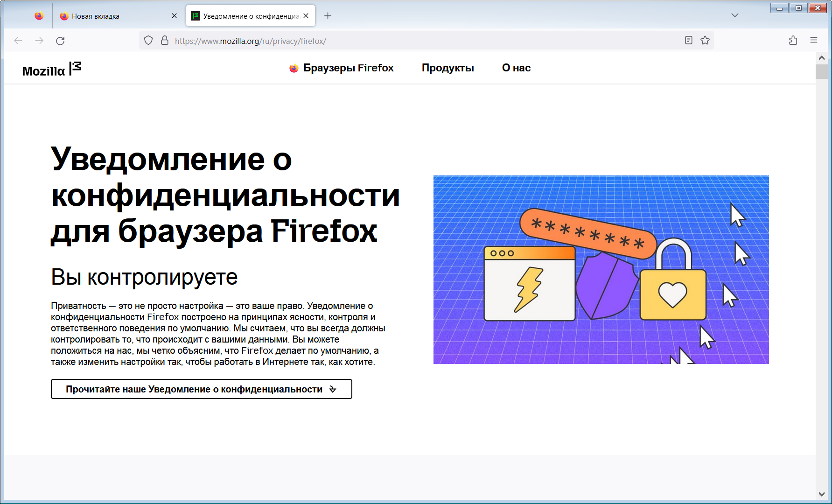Screen dimensions: 832x504
Task: Open Браузеры Firefox navigation menu
Action: (x=348, y=68)
